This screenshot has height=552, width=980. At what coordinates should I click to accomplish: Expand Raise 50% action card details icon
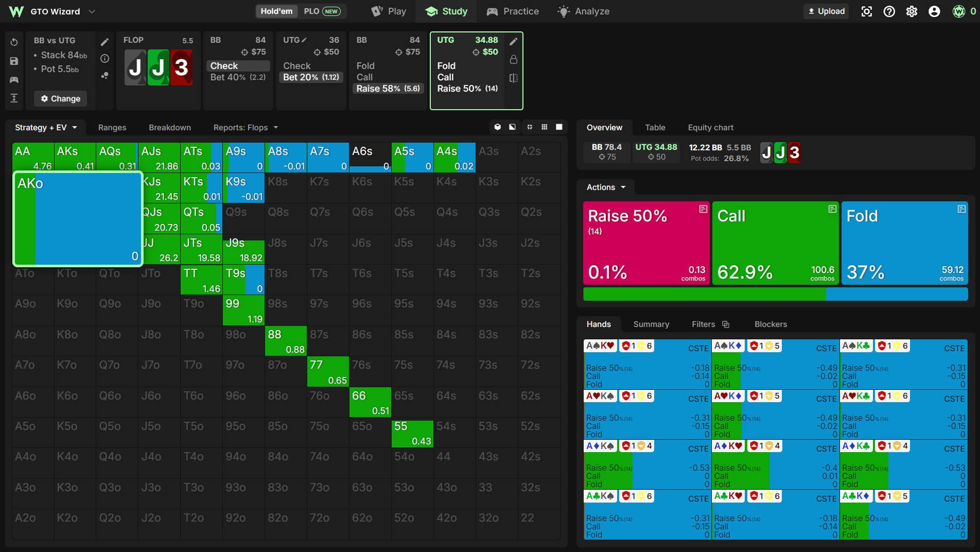coord(703,209)
